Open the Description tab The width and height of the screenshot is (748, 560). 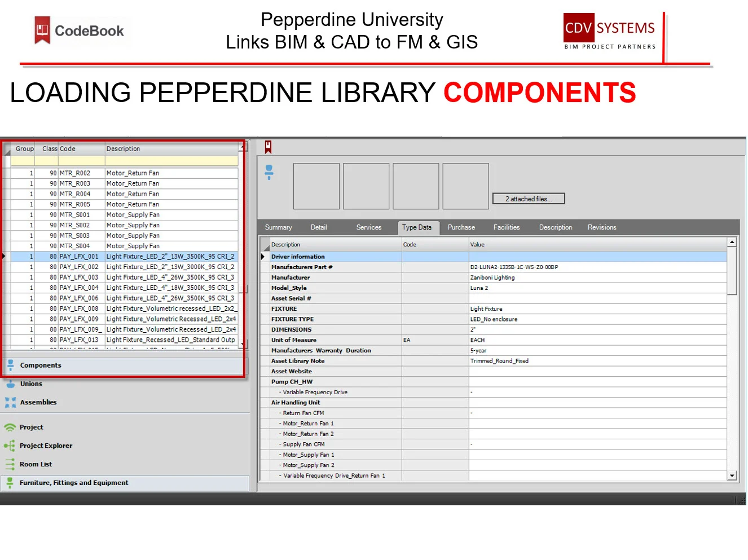point(556,227)
